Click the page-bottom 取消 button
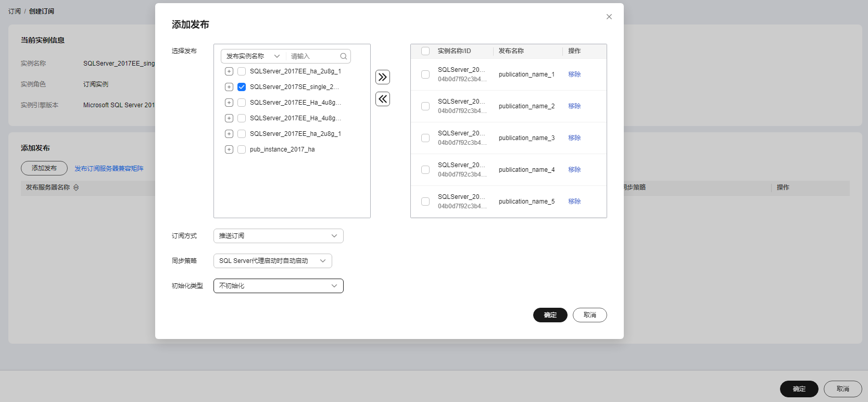This screenshot has width=868, height=402. click(843, 389)
